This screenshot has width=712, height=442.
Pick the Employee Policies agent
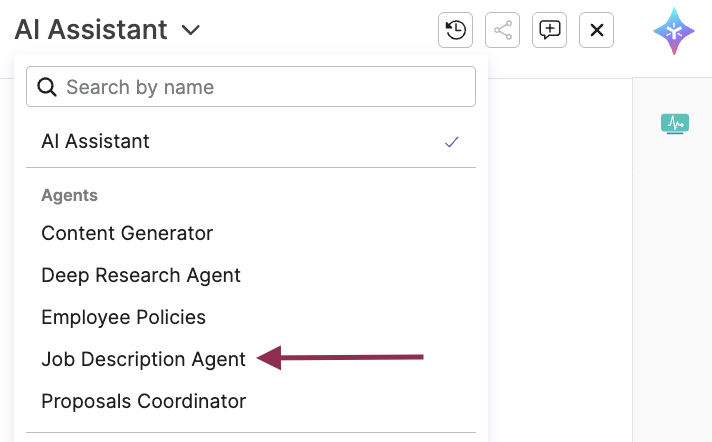[x=123, y=317]
